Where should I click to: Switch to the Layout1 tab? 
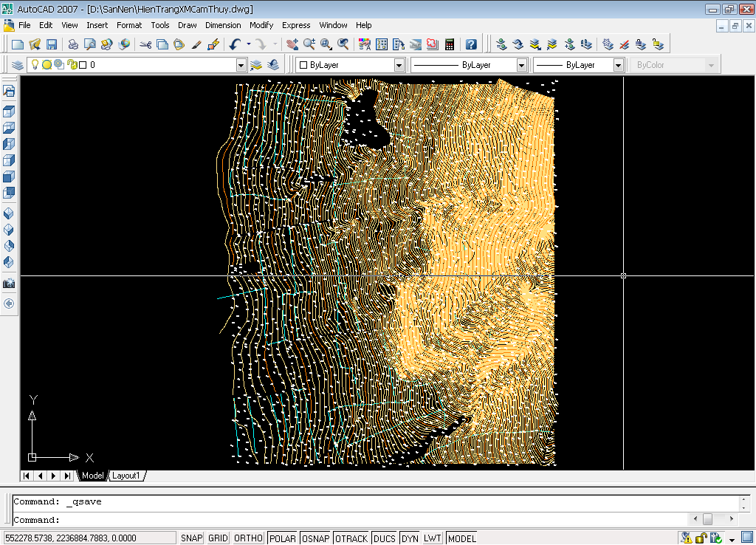126,476
